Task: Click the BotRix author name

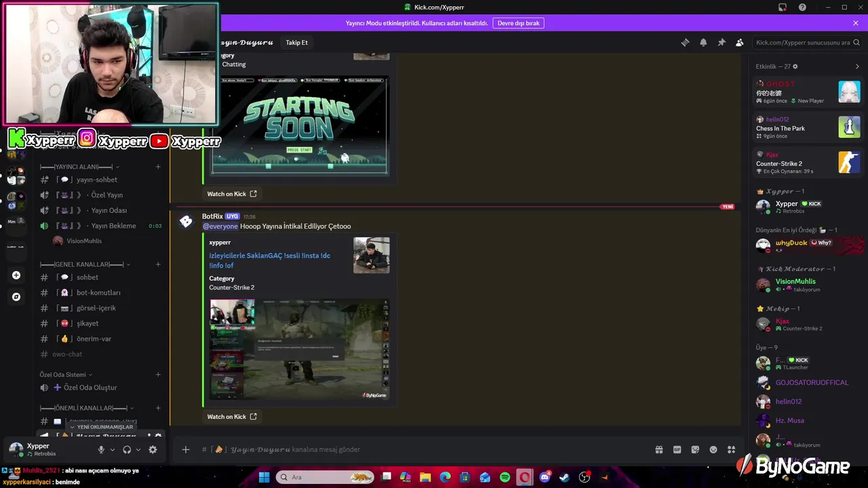Action: coord(212,216)
